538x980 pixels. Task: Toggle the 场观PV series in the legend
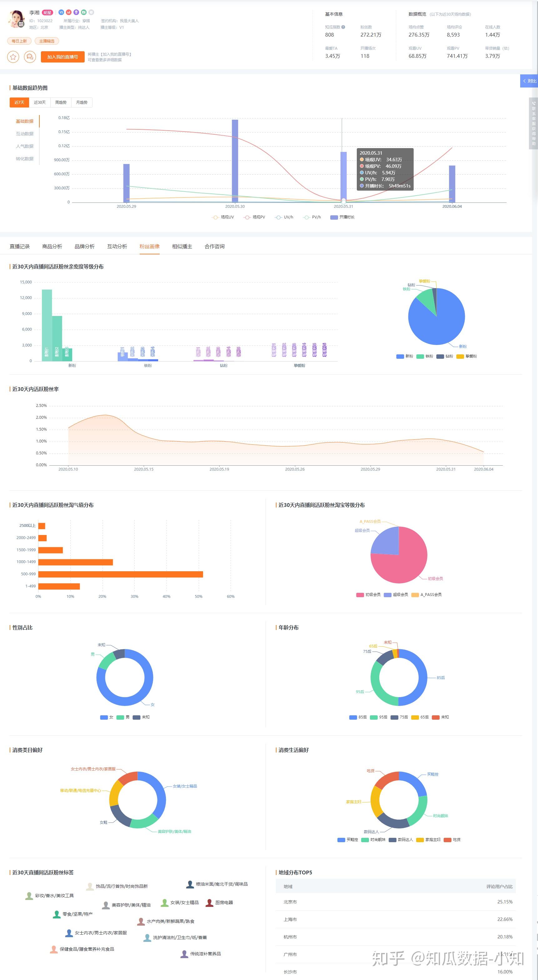tap(254, 217)
